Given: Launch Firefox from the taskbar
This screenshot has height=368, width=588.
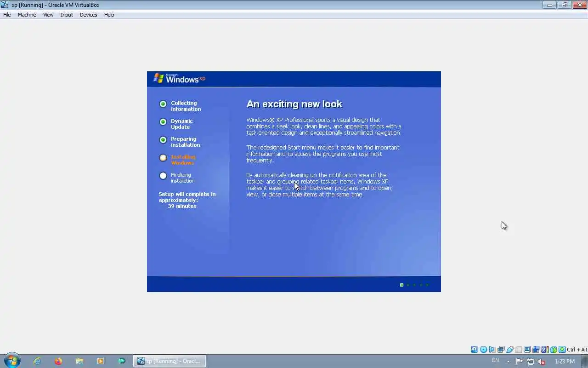Looking at the screenshot, I should (x=58, y=361).
